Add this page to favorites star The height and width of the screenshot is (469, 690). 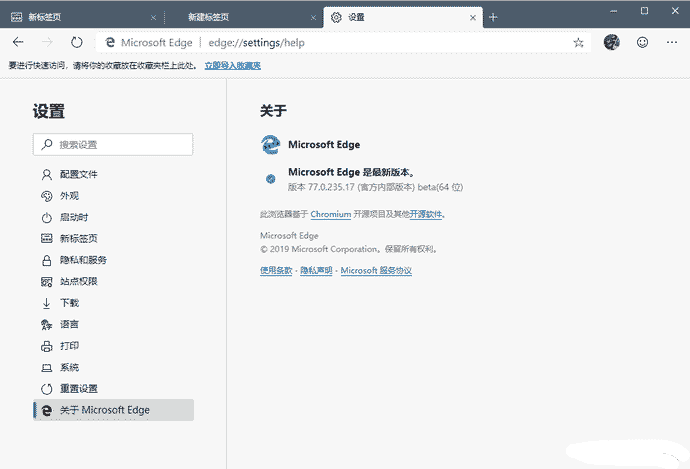(x=578, y=43)
